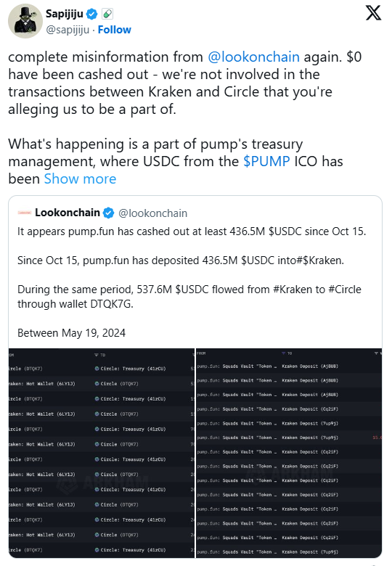Open the left Arkham transactions screenshot

click(102, 454)
